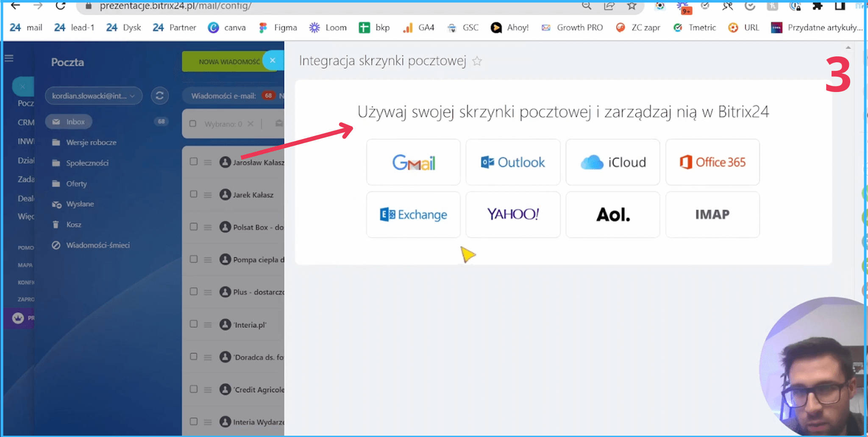Connect an Office 365 mailbox
Image resolution: width=868 pixels, height=437 pixels.
[x=712, y=162]
